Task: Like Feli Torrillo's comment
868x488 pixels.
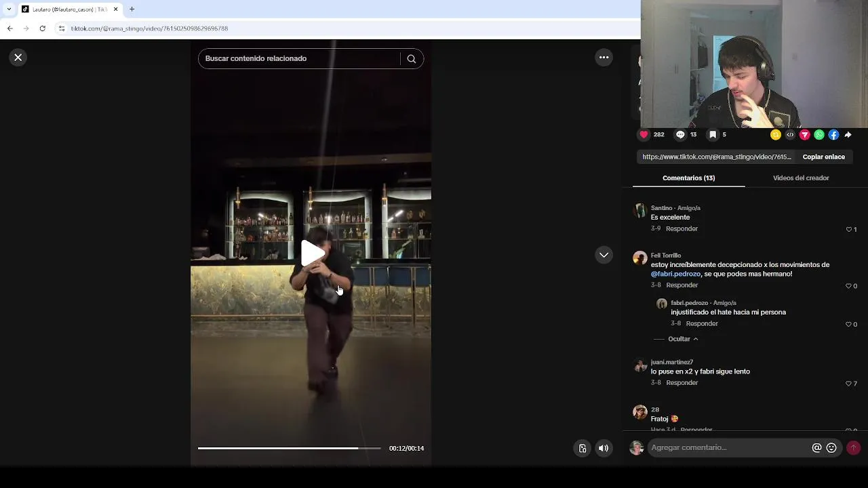Action: [x=849, y=286]
